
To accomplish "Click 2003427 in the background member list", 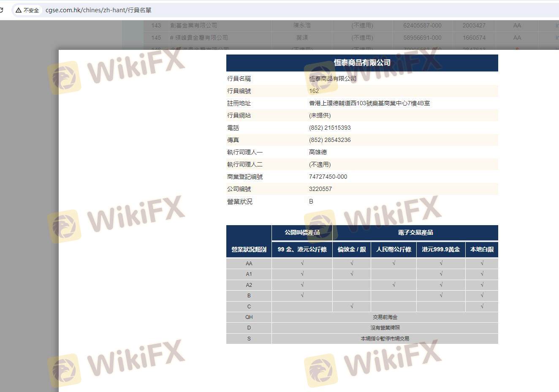I will 474,25.
